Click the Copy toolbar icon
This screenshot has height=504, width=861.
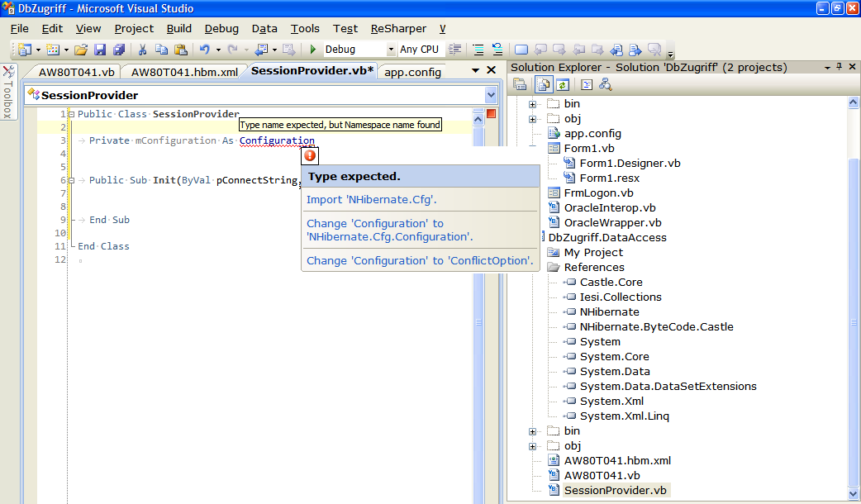[161, 50]
